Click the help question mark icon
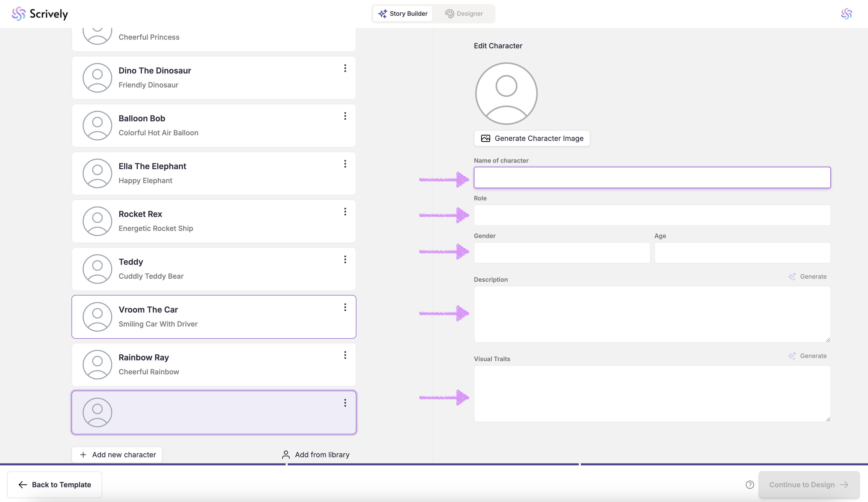868x502 pixels. (x=749, y=484)
